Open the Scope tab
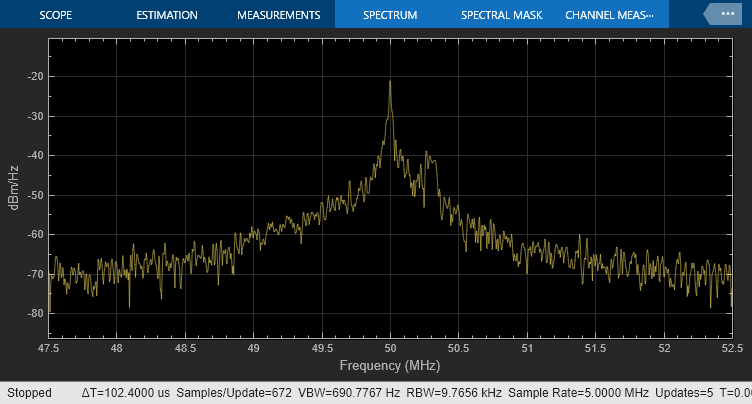Viewport: 752px width, 404px height. [56, 15]
